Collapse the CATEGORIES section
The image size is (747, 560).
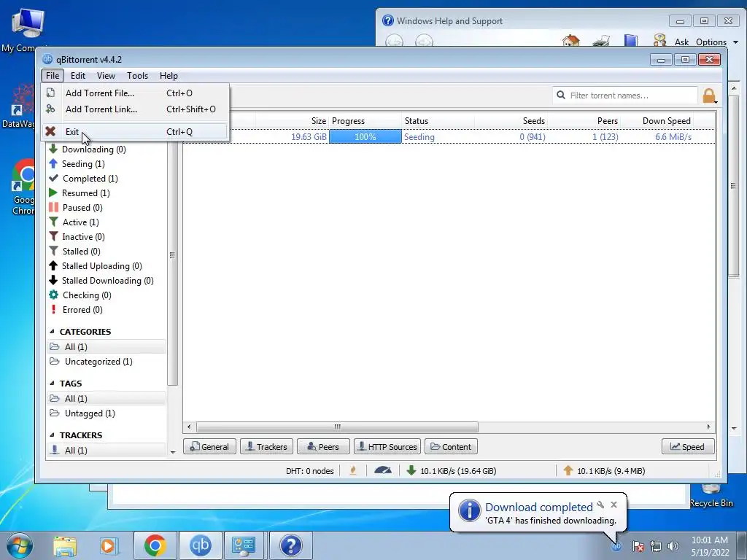tap(52, 332)
